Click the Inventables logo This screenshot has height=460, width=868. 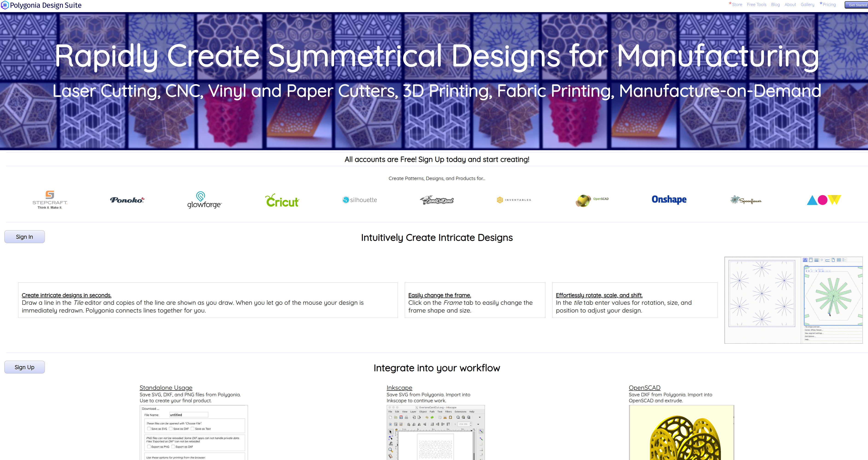[x=514, y=200]
